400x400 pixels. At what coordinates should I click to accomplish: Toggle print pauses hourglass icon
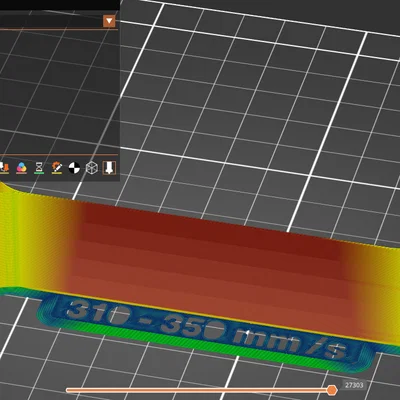(x=39, y=168)
